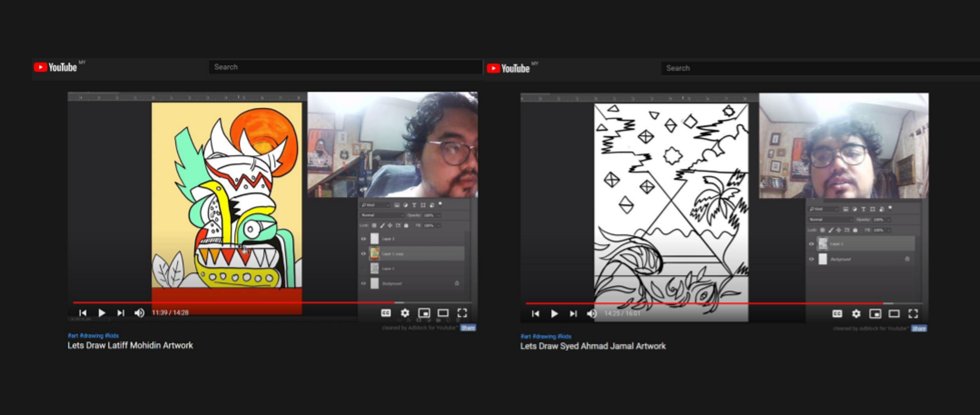Filter for adjustment layers in the left panel
This screenshot has width=980, height=415.
(406, 205)
